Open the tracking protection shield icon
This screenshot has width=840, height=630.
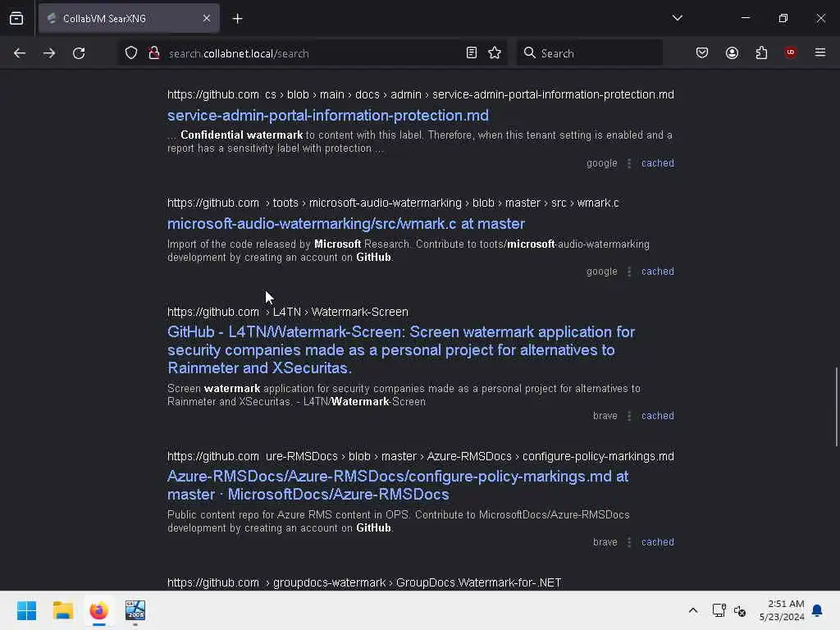coord(131,53)
